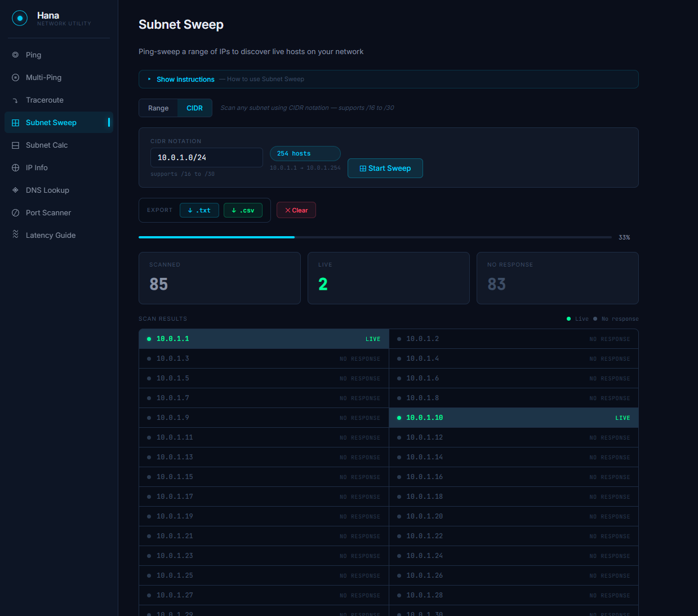Click the green dot beside 10.0.1.1
The height and width of the screenshot is (616, 698).
149,339
